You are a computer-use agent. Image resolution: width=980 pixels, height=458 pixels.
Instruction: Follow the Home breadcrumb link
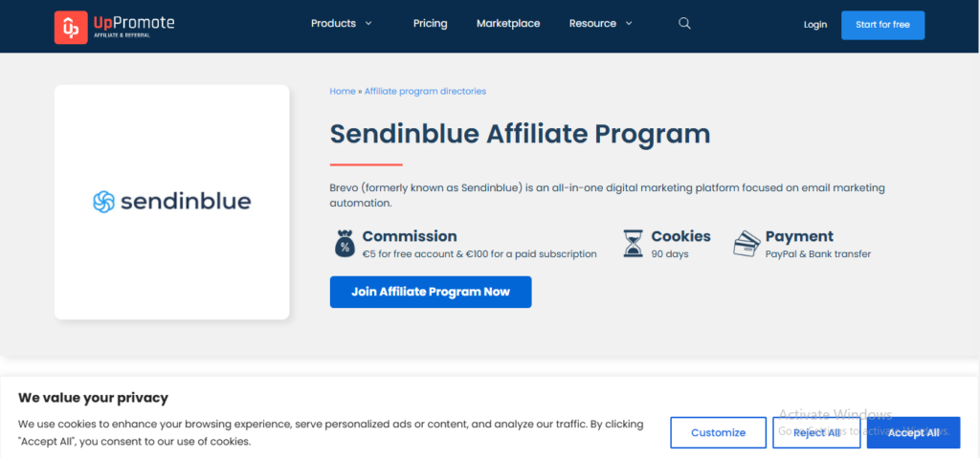click(x=343, y=91)
